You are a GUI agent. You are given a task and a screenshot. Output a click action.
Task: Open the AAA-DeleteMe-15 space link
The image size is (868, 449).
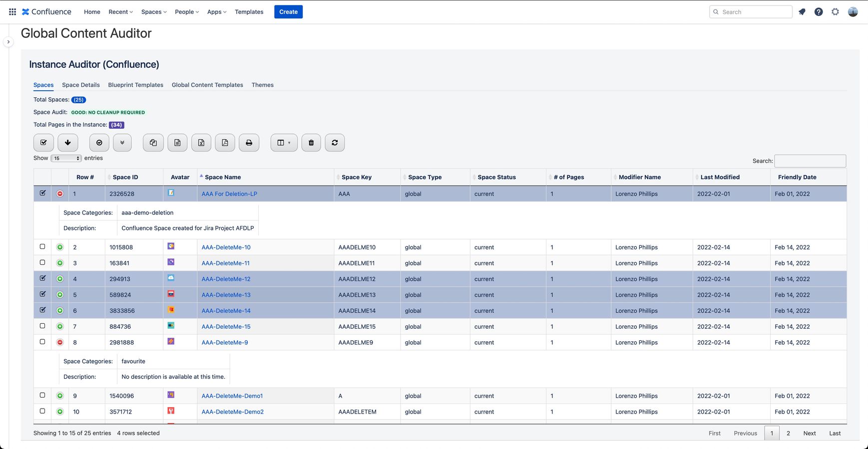[x=226, y=327]
